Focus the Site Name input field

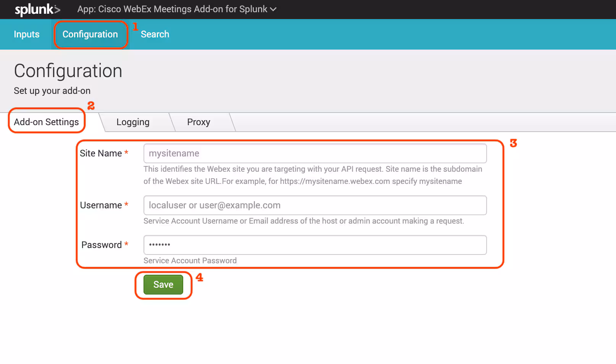pyautogui.click(x=315, y=153)
